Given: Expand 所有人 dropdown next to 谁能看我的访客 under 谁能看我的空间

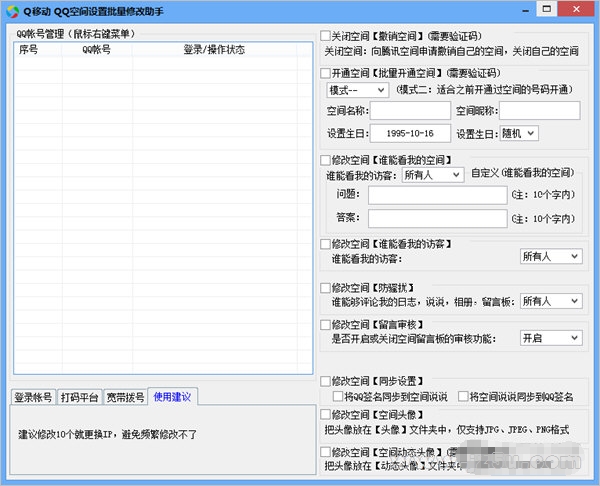Looking at the screenshot, I should click(433, 175).
